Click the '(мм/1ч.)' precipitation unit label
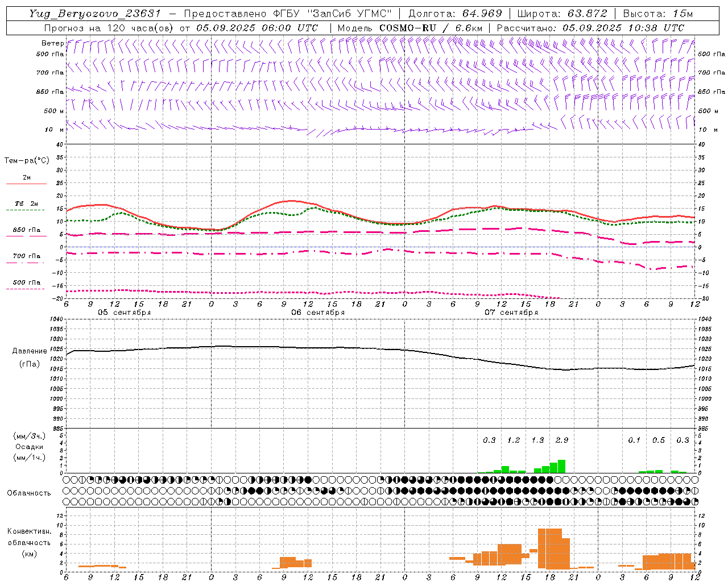Screen dimensions: 728x582 point(30,458)
